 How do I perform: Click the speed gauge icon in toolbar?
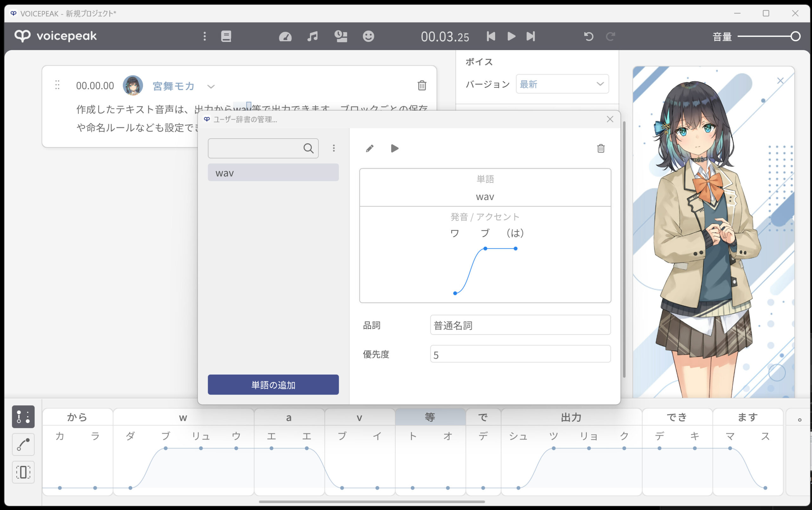click(285, 36)
